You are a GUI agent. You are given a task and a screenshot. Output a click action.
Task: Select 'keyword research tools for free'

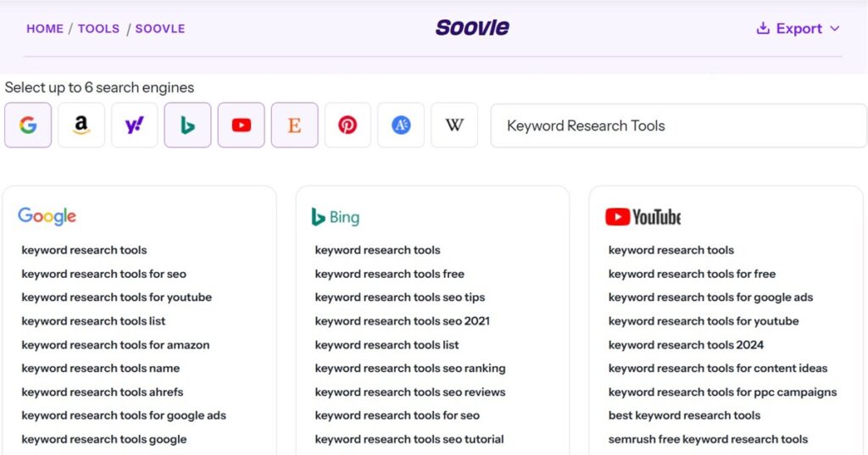pos(692,274)
